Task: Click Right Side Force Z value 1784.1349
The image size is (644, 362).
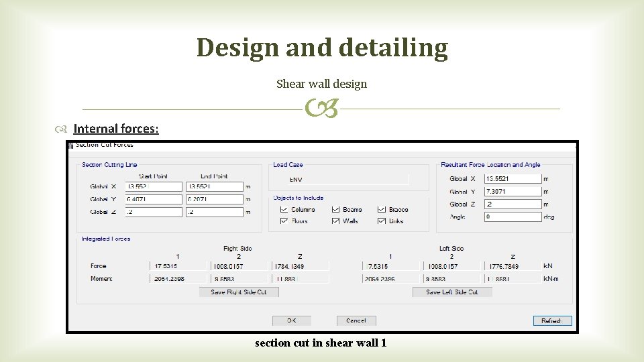Action: tap(301, 266)
